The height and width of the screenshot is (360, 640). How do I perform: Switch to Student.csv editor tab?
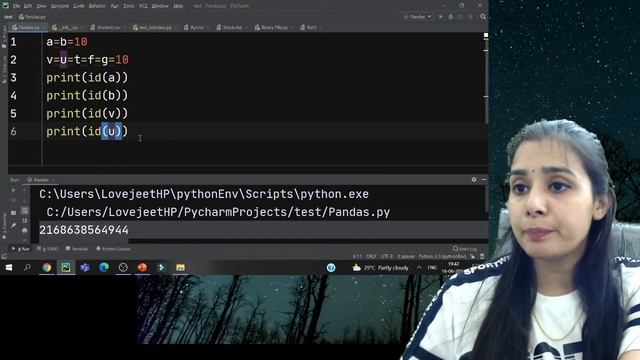107,27
